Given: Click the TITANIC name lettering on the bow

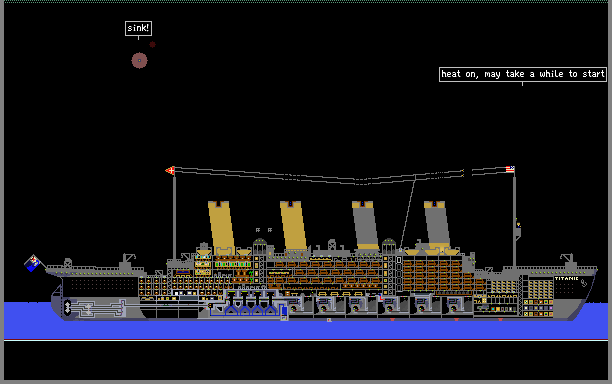Looking at the screenshot, I should pyautogui.click(x=566, y=278).
